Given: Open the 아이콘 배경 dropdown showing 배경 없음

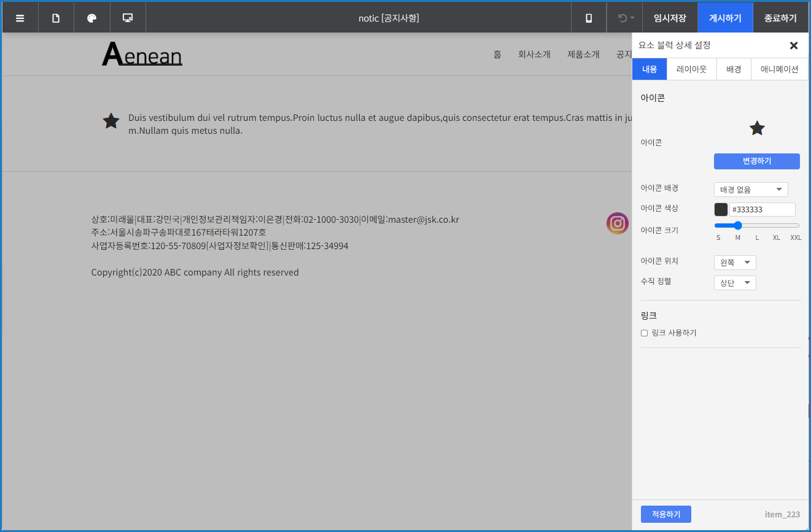Looking at the screenshot, I should point(750,189).
